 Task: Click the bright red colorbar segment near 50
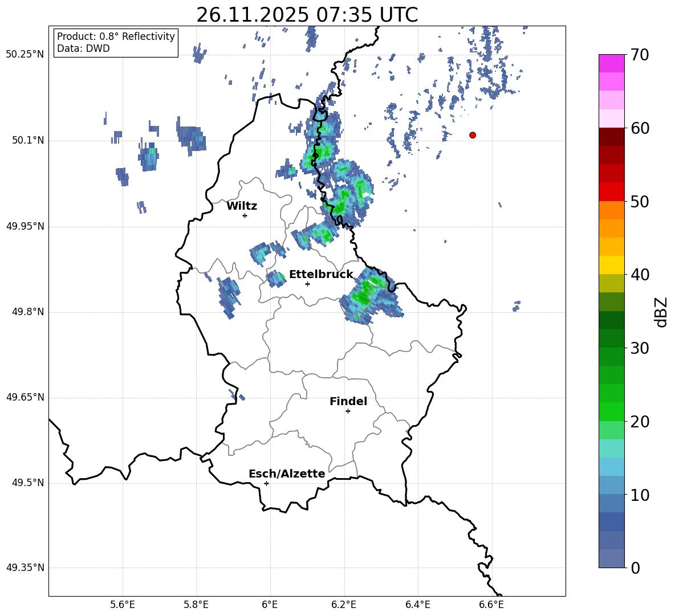(612, 192)
